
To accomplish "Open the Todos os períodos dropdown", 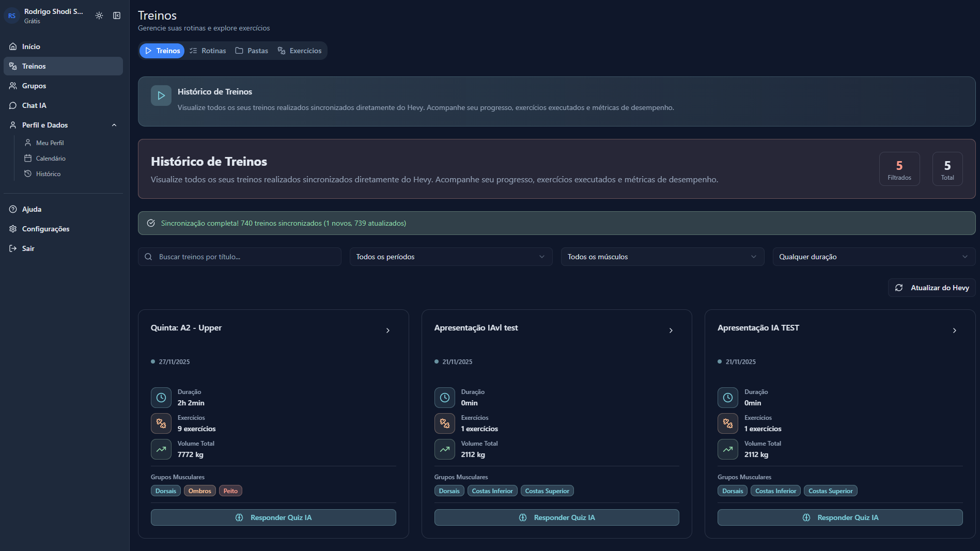I will 450,257.
